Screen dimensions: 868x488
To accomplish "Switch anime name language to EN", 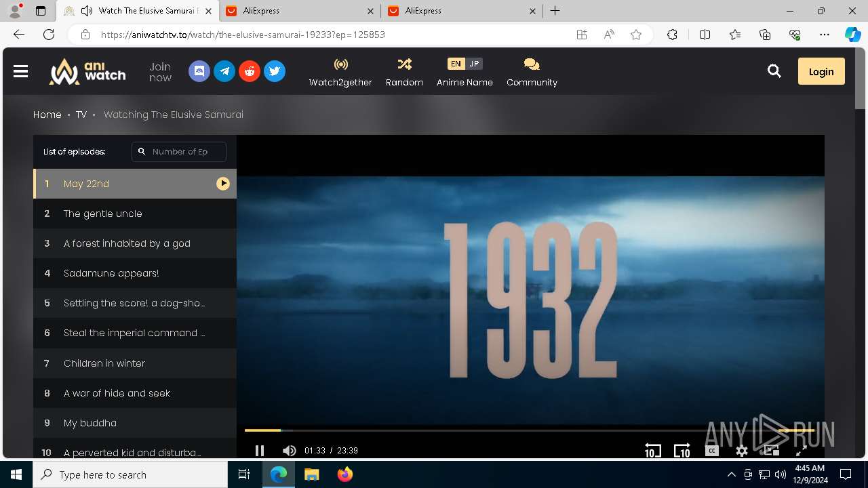I will pos(456,64).
